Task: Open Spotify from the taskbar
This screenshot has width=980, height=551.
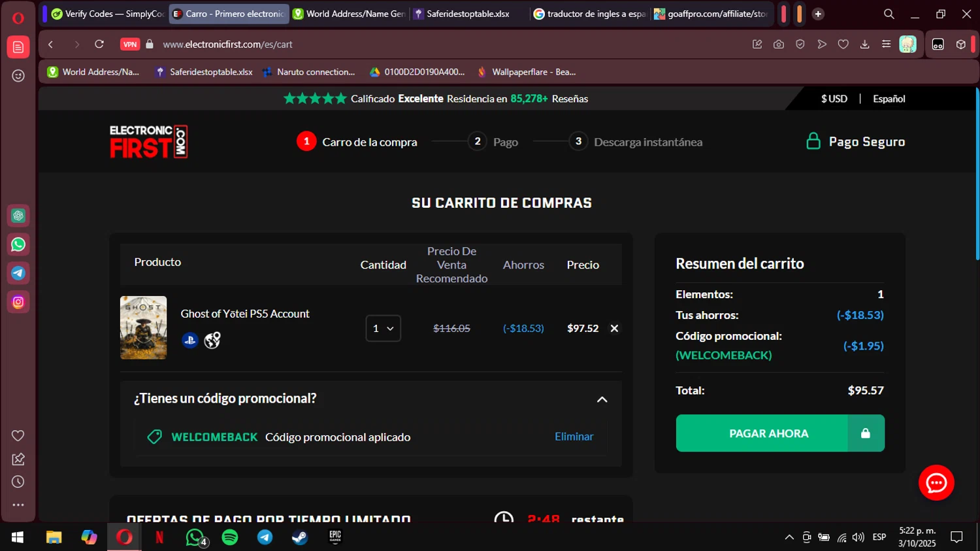Action: (x=230, y=537)
